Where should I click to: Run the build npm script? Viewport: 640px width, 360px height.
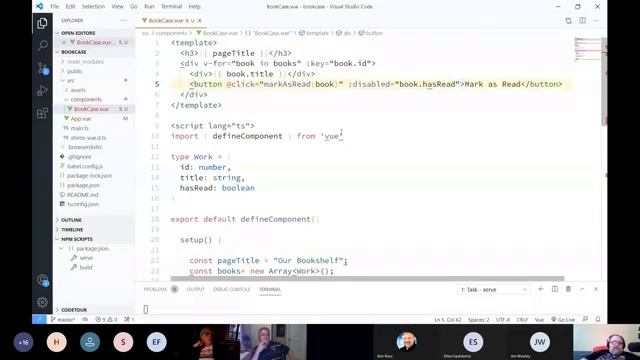tap(86, 267)
